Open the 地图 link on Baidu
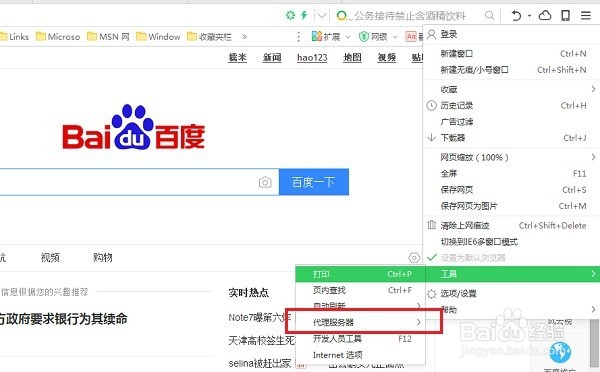The width and height of the screenshot is (600, 372). pos(352,57)
